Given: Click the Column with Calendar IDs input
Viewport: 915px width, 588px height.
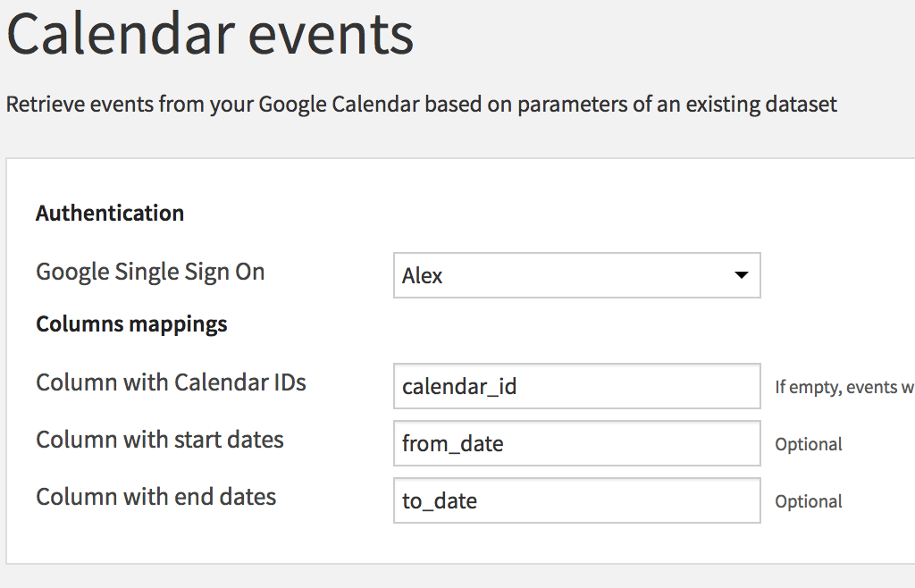Looking at the screenshot, I should (576, 386).
